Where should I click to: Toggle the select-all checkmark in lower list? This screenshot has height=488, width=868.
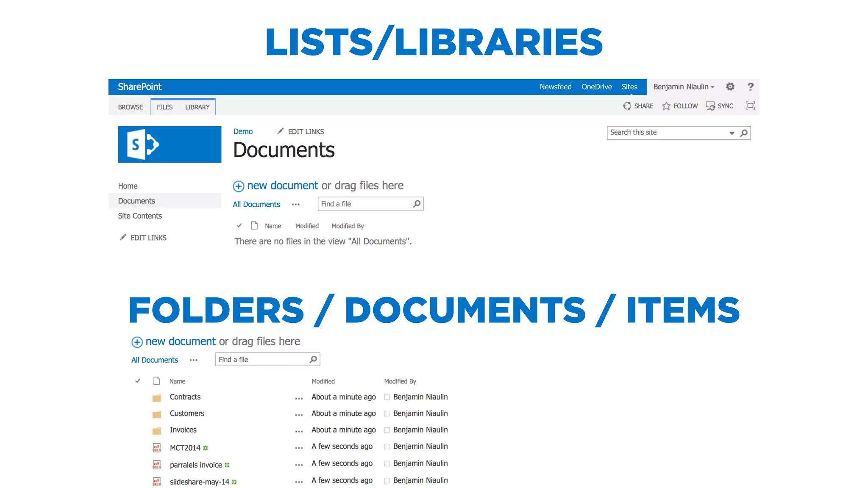138,381
